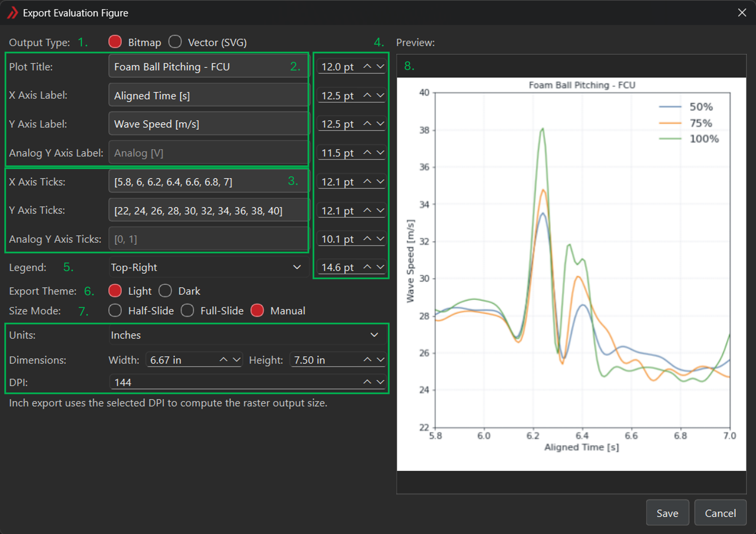
Task: Cancel the export dialog
Action: (x=720, y=513)
